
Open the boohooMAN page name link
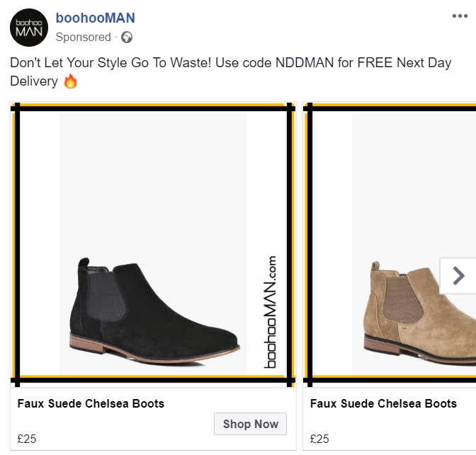click(95, 18)
